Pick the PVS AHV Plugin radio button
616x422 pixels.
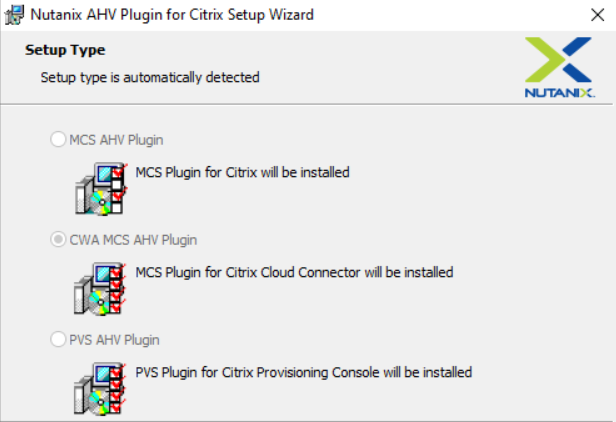[x=58, y=340]
